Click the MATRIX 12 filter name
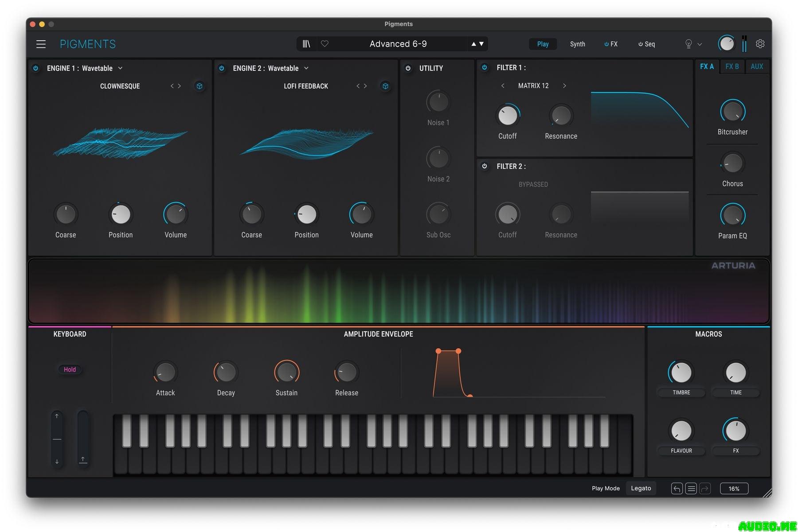This screenshot has height=532, width=798. pos(533,85)
